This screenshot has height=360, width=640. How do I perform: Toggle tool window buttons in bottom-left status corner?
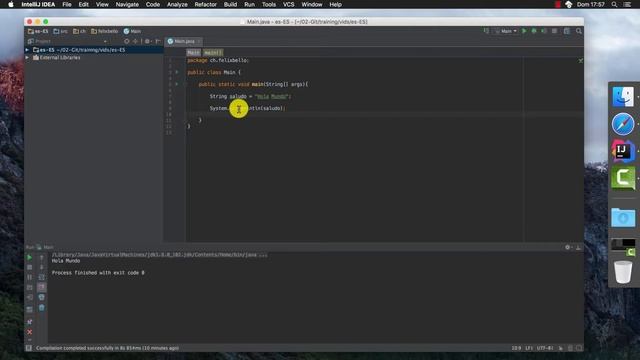pyautogui.click(x=29, y=348)
